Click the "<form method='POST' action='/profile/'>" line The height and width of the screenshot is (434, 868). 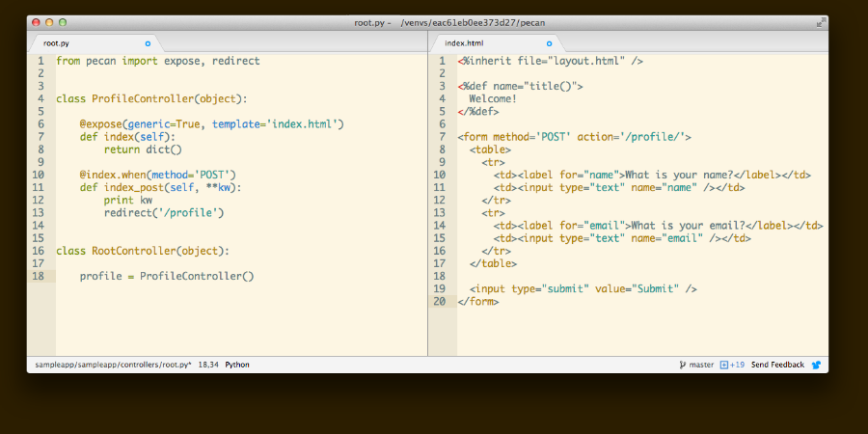pyautogui.click(x=574, y=137)
